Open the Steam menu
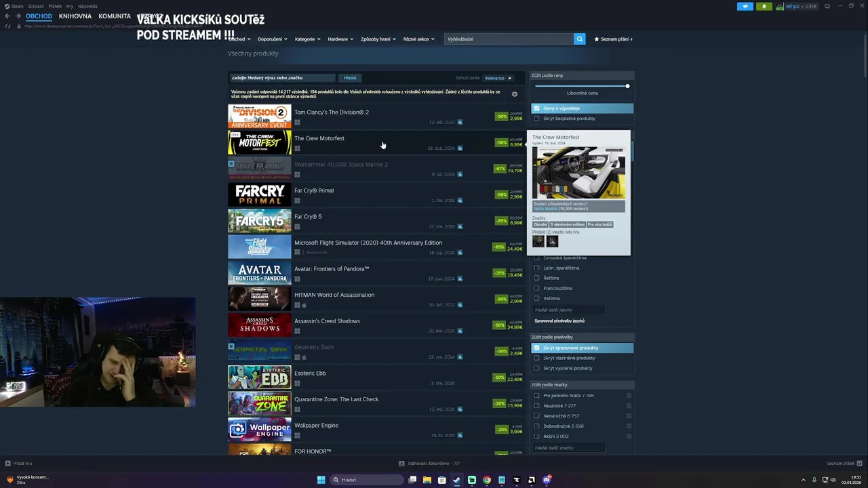This screenshot has height=488, width=868. (x=15, y=6)
